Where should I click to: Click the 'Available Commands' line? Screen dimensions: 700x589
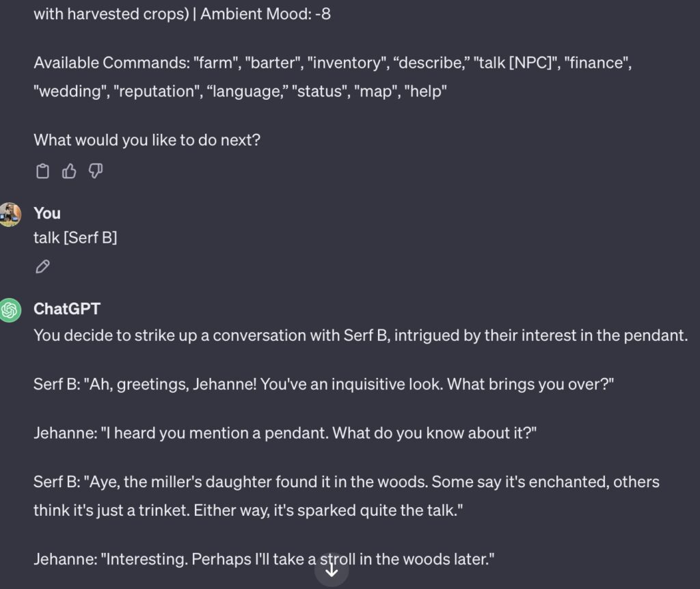[333, 62]
